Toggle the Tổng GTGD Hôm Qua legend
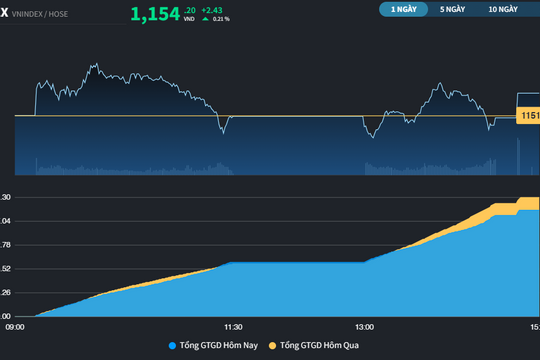Screen dimensions: 540x360 (x=314, y=345)
